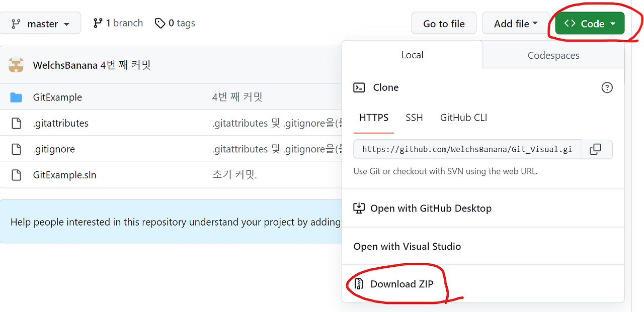Click the file icon next to .gitattributes
The image size is (644, 312).
17,123
